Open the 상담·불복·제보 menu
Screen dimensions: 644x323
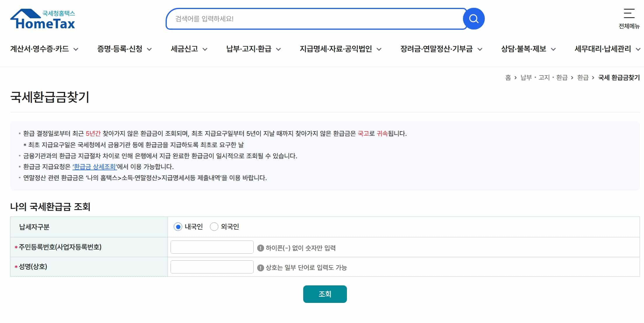click(x=523, y=49)
